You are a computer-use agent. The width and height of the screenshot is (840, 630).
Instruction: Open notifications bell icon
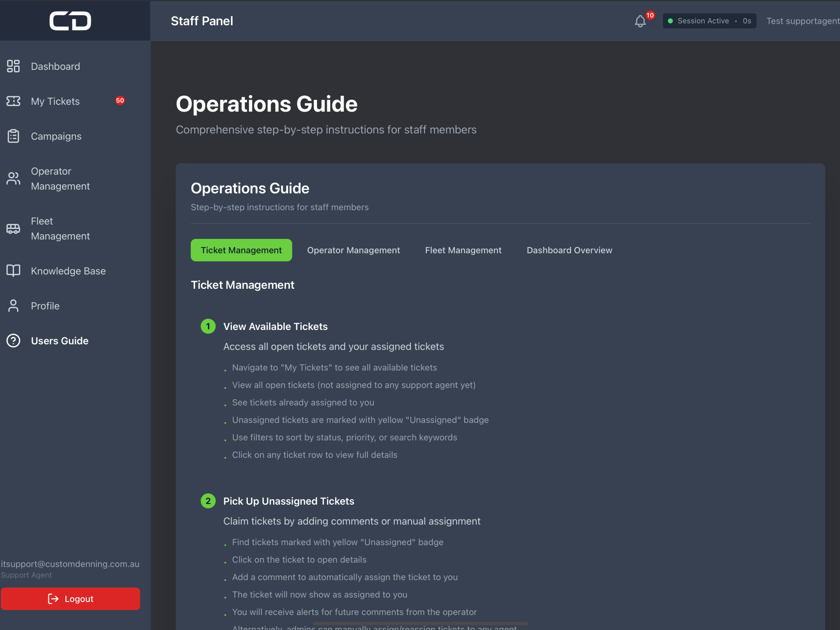click(640, 21)
